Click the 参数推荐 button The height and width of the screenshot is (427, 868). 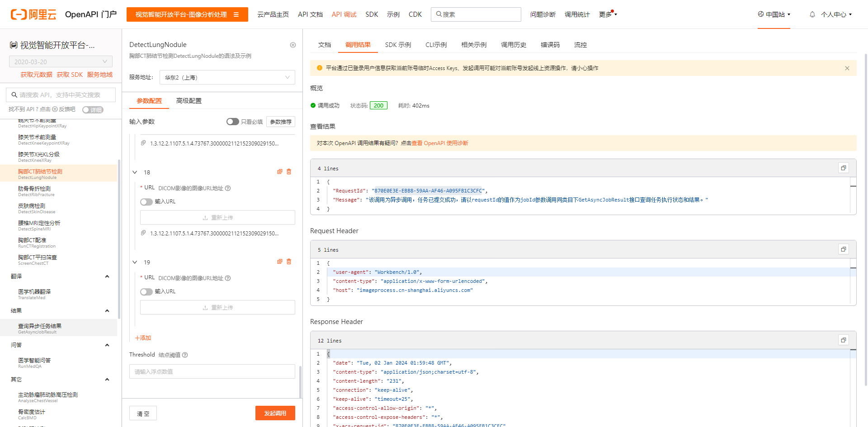click(281, 122)
